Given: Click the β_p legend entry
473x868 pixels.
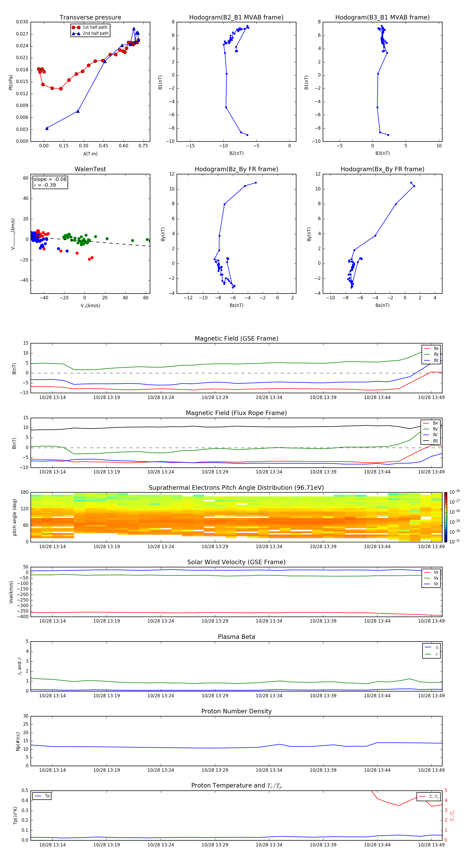Looking at the screenshot, I should pos(432,647).
